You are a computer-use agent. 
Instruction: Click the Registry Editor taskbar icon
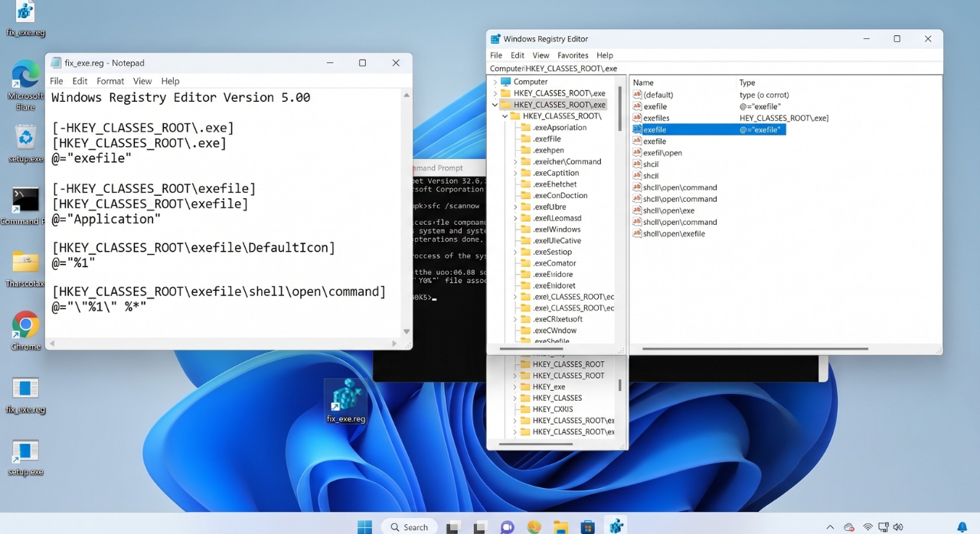tap(616, 526)
